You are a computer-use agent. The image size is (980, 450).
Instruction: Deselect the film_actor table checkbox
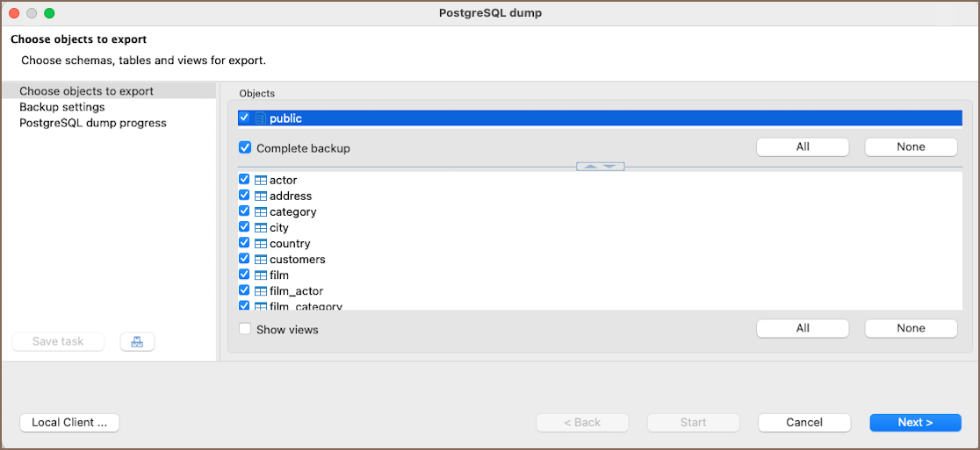(244, 291)
